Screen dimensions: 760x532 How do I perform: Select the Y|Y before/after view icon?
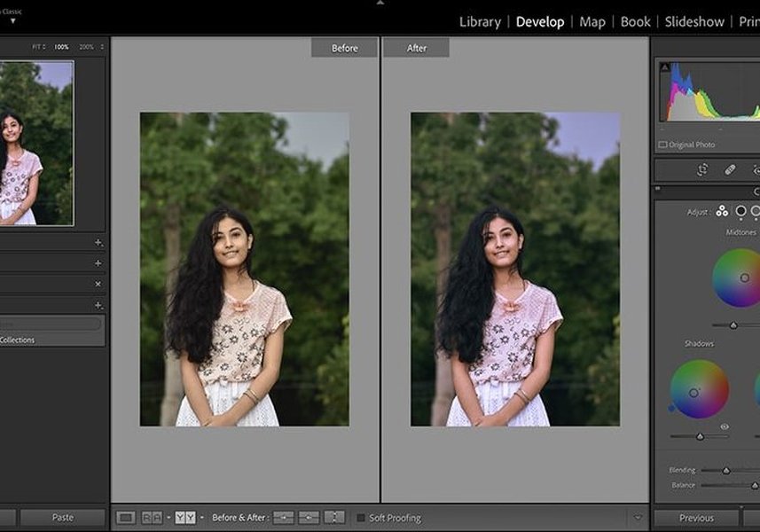tap(185, 518)
